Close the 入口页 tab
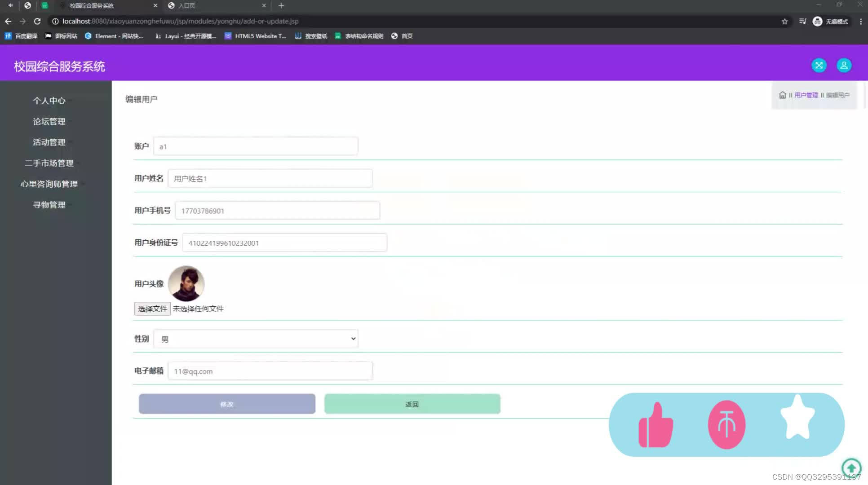 pyautogui.click(x=264, y=5)
